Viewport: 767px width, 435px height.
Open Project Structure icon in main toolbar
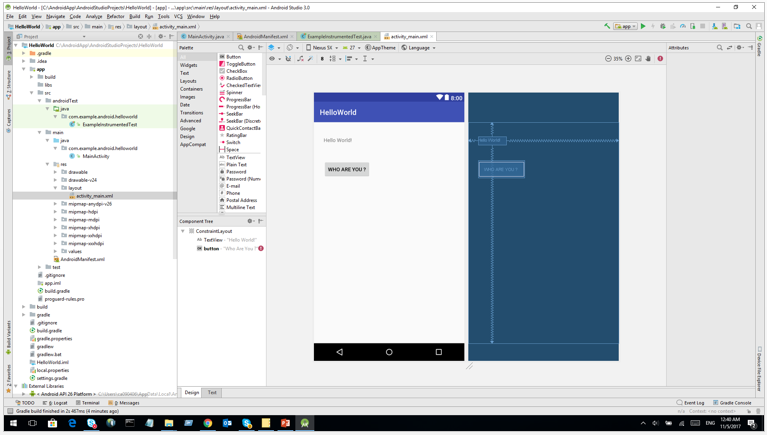pyautogui.click(x=737, y=26)
